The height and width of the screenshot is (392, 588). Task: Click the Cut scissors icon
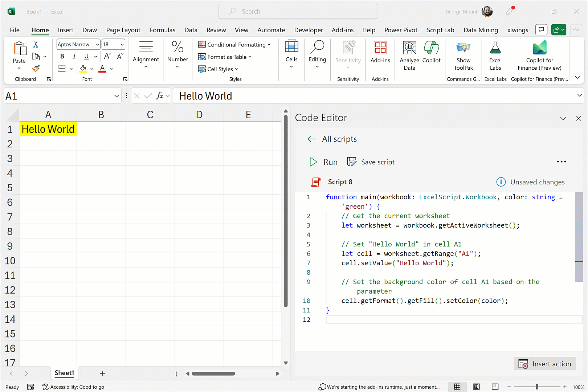[36, 45]
